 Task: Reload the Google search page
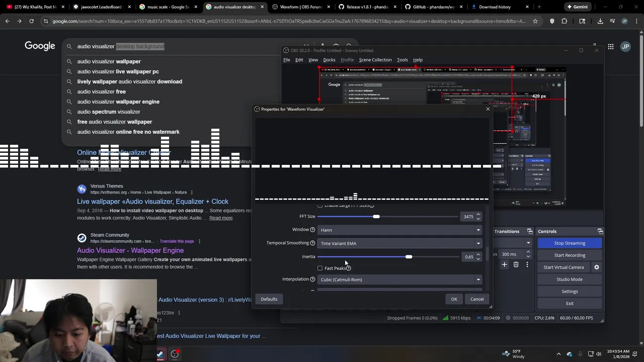(31, 21)
